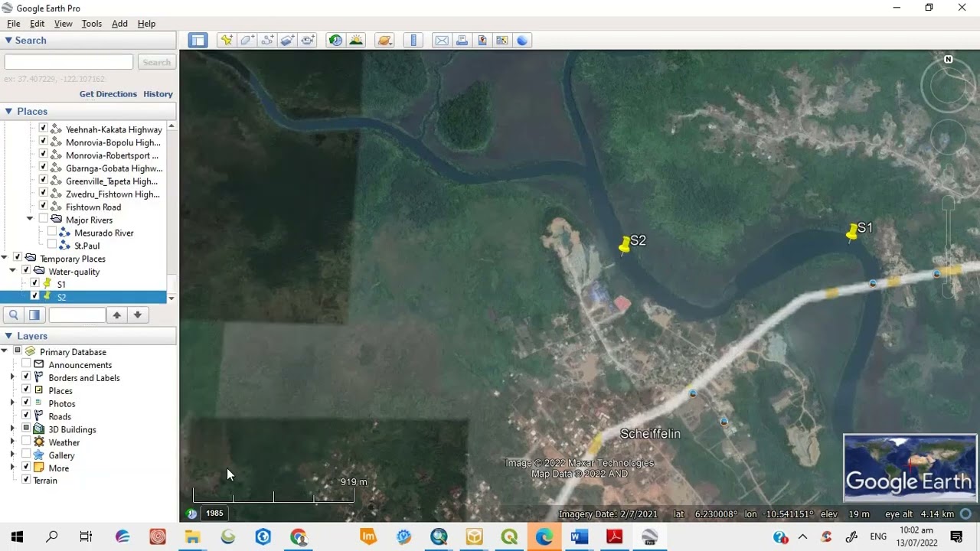Click the Save Image toolbar icon

(x=482, y=41)
